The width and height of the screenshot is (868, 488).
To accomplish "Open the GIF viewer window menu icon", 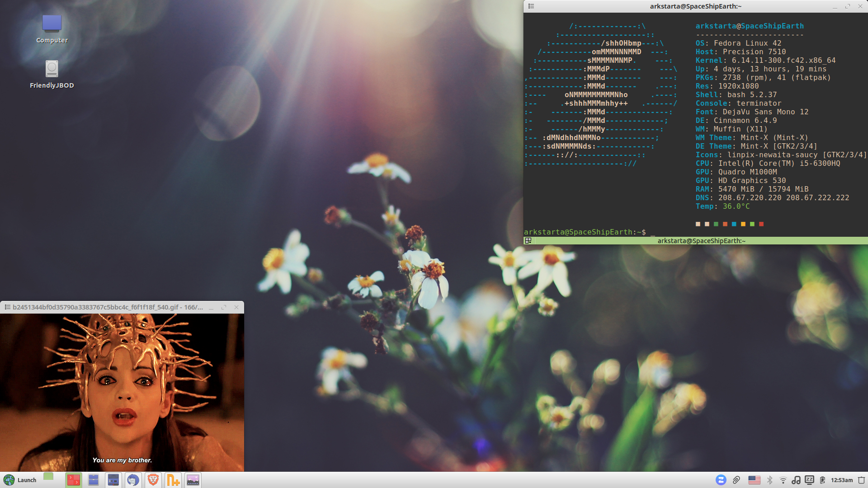I will (x=8, y=307).
